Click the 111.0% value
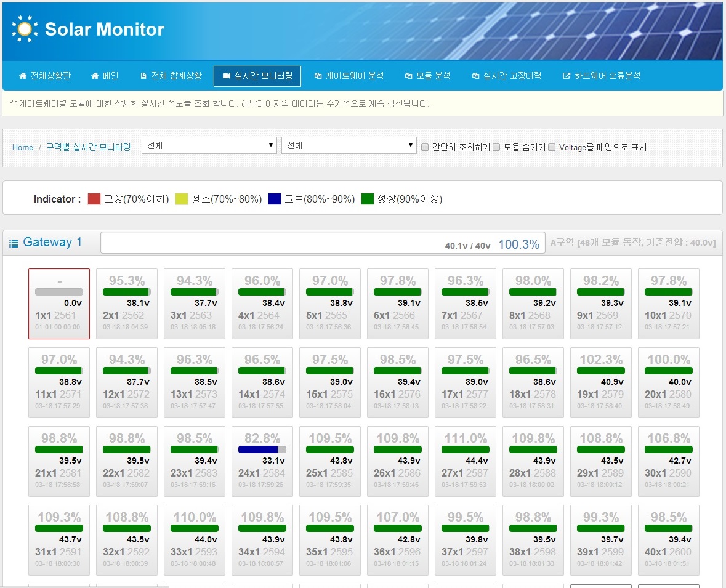726x588 pixels. click(x=466, y=438)
